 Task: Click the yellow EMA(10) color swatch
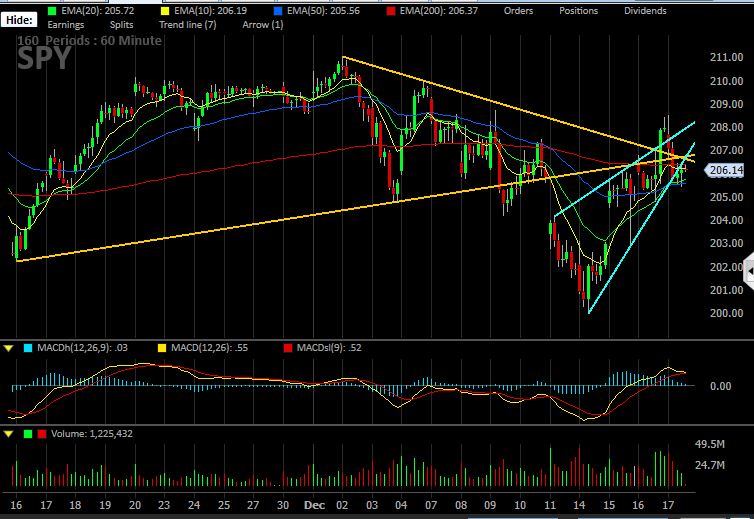pyautogui.click(x=165, y=11)
